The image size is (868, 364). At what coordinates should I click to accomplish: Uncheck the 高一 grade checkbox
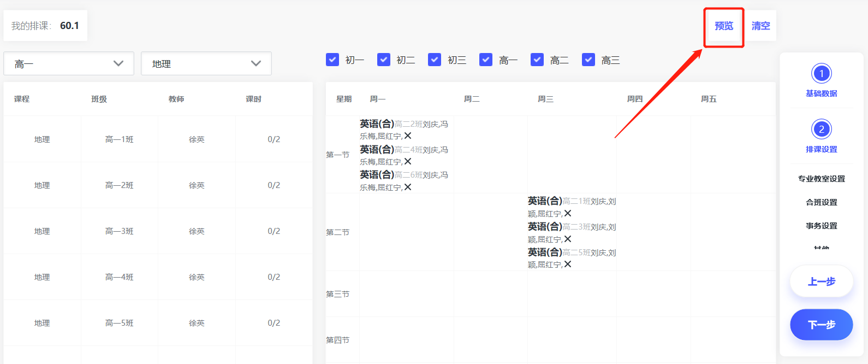coord(486,60)
